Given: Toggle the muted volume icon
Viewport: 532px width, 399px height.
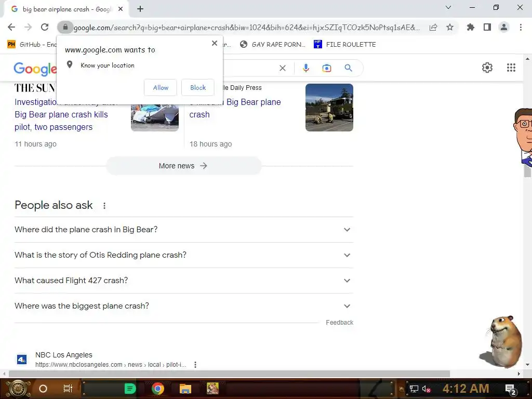Looking at the screenshot, I should tap(427, 389).
